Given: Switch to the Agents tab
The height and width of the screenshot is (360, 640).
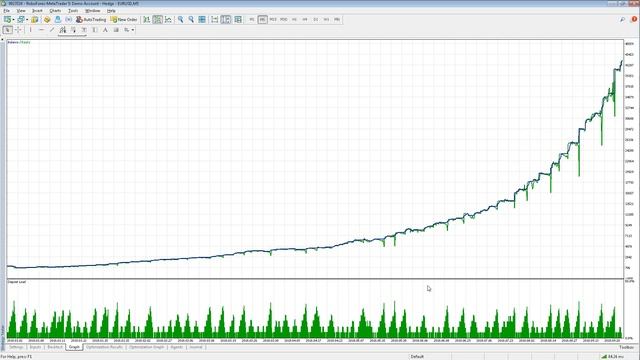Looking at the screenshot, I should click(x=177, y=347).
